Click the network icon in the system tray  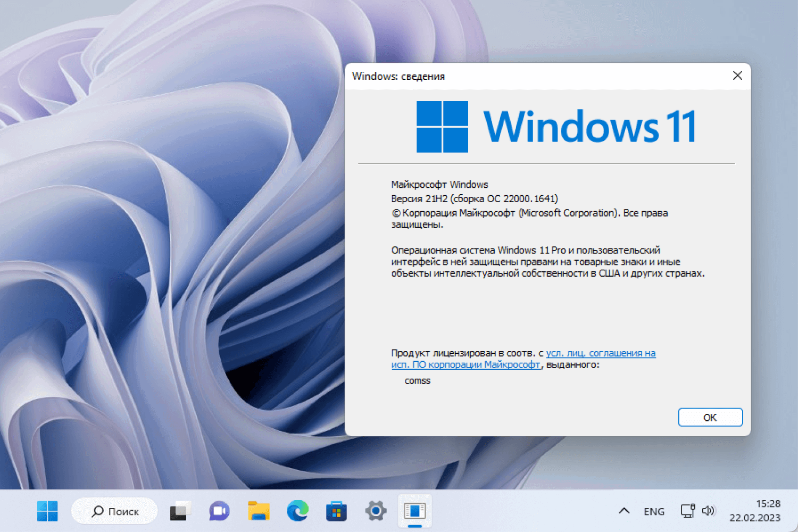(688, 511)
